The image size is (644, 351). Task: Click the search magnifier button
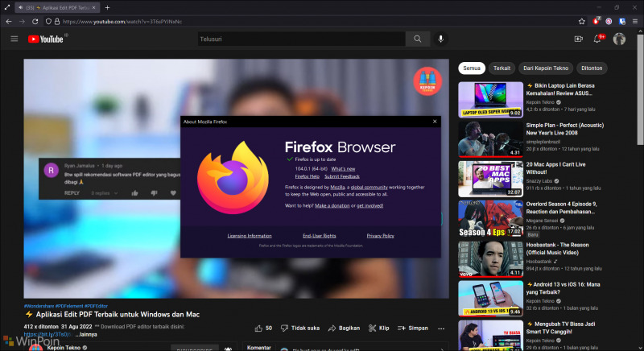pyautogui.click(x=417, y=39)
